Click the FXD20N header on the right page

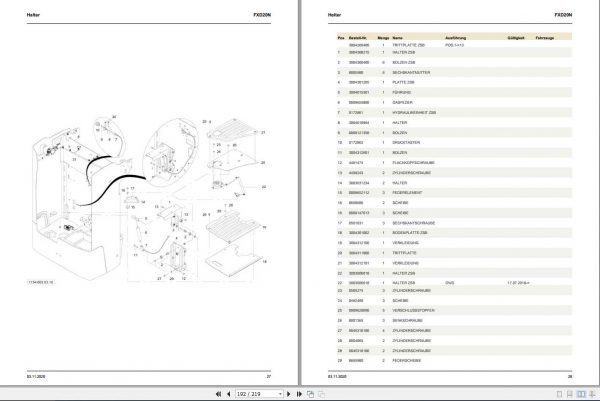click(563, 15)
